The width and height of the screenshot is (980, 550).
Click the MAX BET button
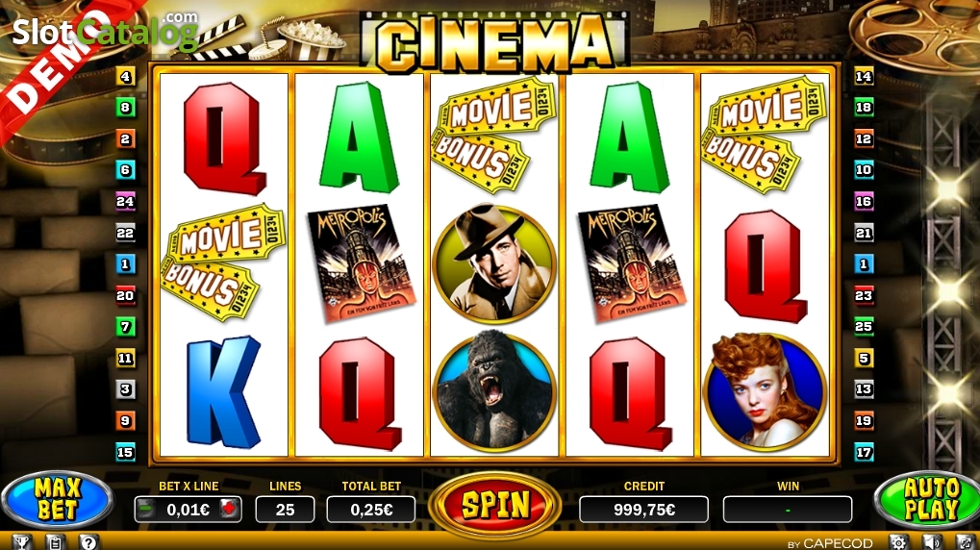tap(57, 500)
